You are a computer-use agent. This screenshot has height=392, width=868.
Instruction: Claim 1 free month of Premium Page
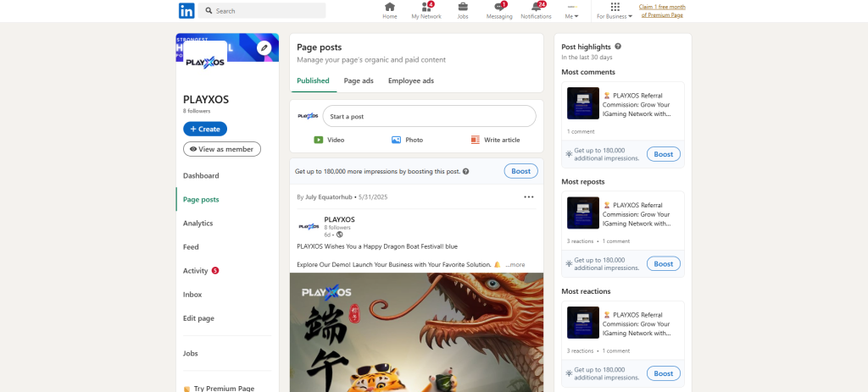[662, 11]
